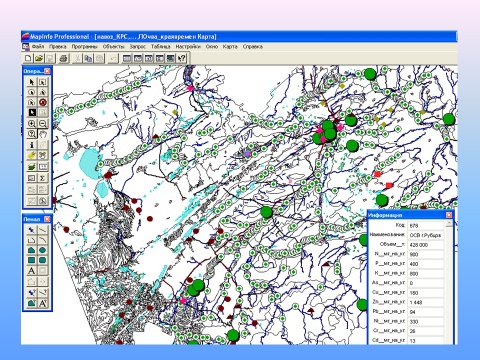
Task: Click the Print toolbar icon
Action: click(x=63, y=58)
